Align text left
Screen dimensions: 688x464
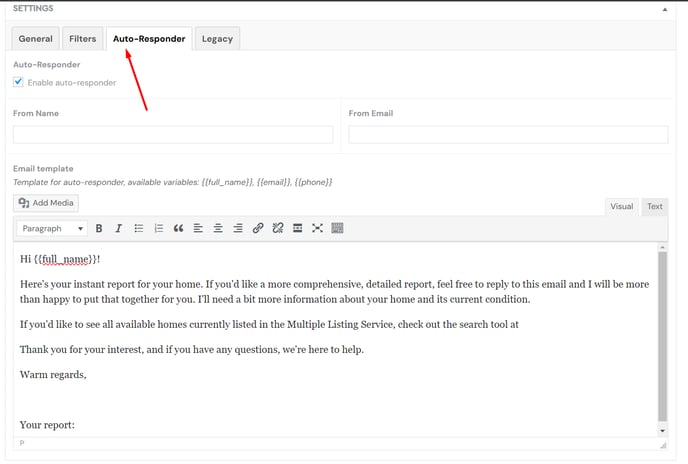pos(198,228)
